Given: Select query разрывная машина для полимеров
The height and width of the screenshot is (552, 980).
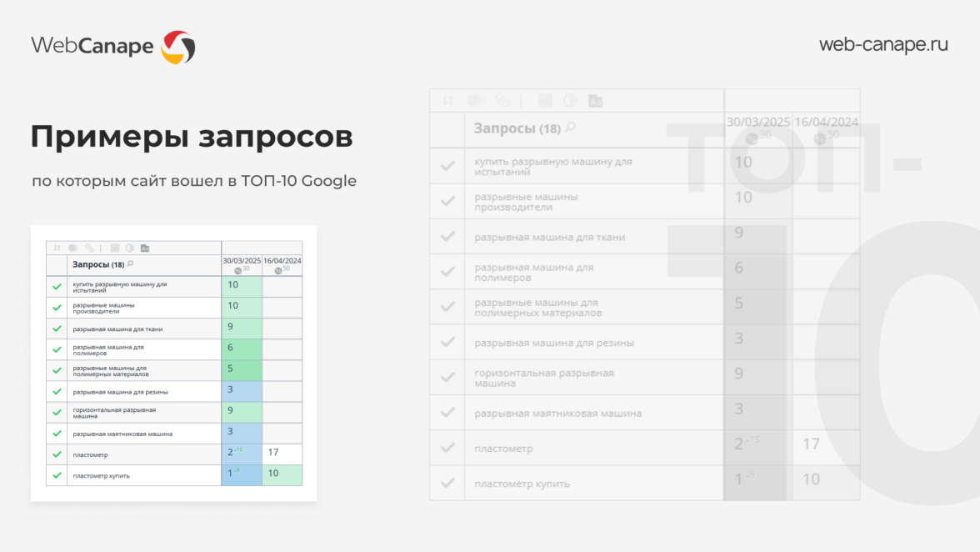Looking at the screenshot, I should tap(108, 350).
